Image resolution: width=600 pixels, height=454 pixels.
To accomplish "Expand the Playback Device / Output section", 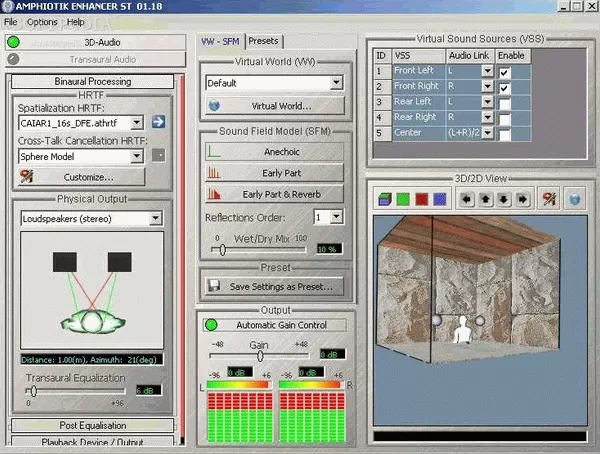I will (x=93, y=441).
